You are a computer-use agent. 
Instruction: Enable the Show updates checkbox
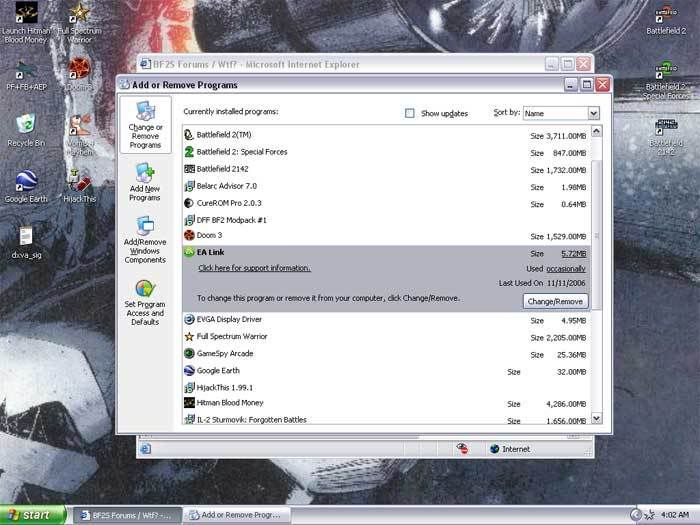tap(409, 113)
